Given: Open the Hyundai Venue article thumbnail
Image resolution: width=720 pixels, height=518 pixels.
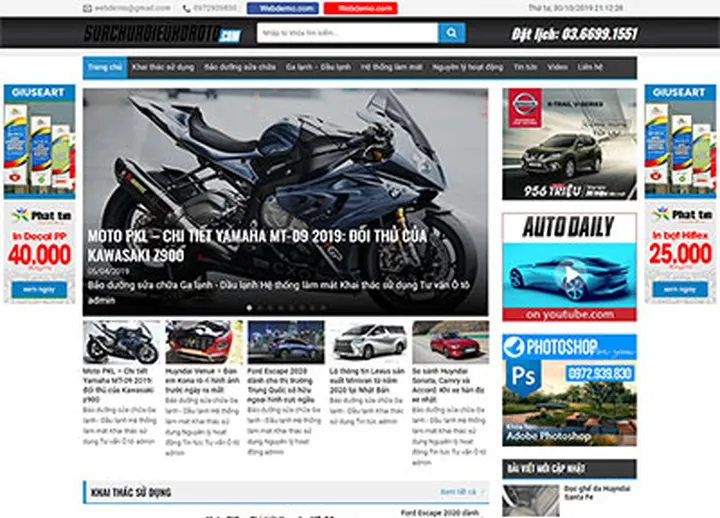Looking at the screenshot, I should click(x=204, y=342).
